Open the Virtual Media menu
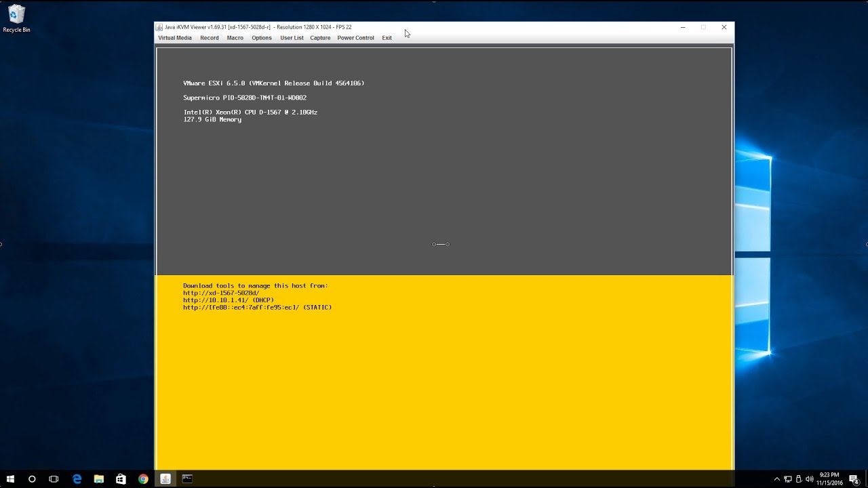868x488 pixels. 175,38
